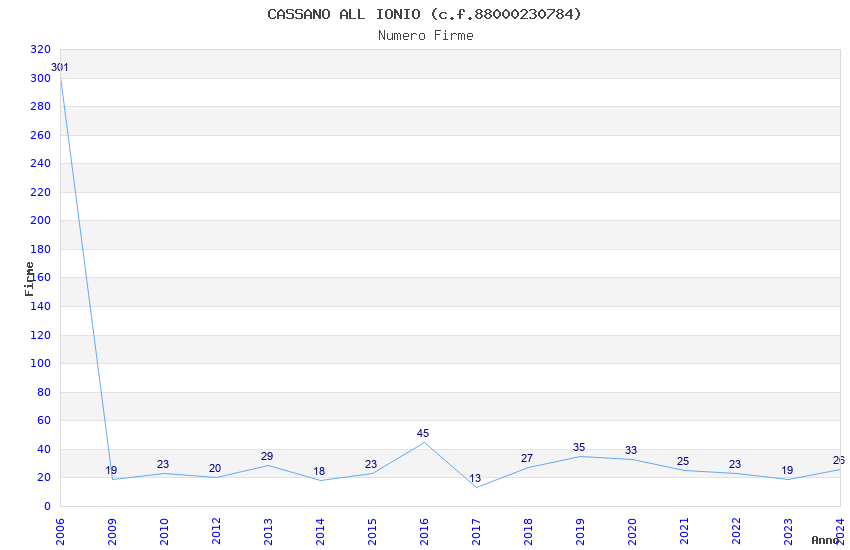This screenshot has height=550, width=850.
Task: Click the x-axis year 2012
Action: pyautogui.click(x=216, y=532)
